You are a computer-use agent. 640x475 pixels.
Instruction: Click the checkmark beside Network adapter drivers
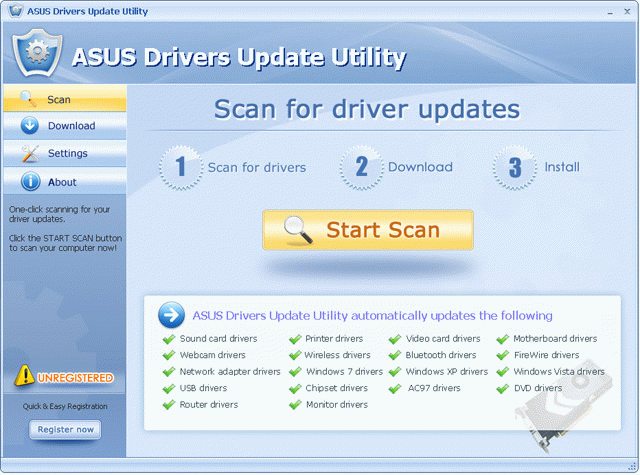coord(169,372)
